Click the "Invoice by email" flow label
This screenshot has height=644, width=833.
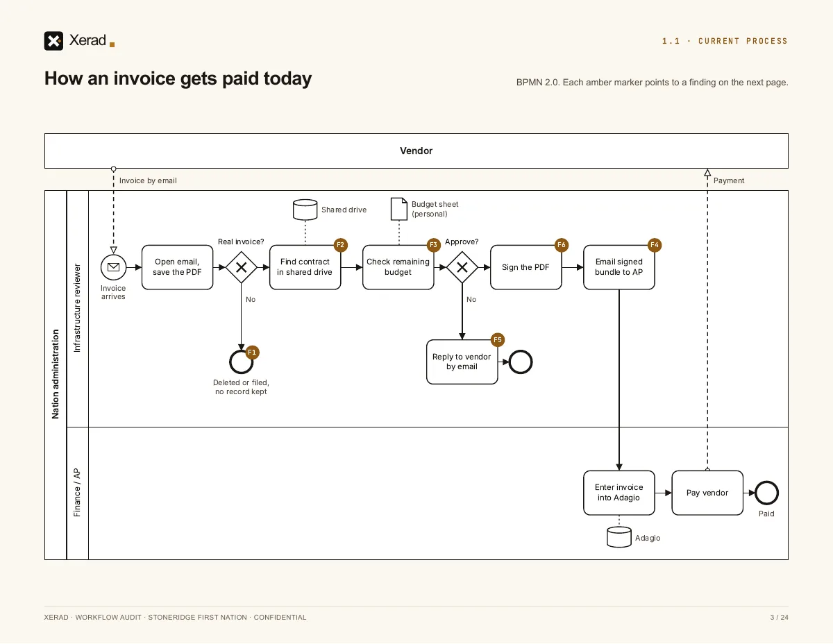coord(148,180)
